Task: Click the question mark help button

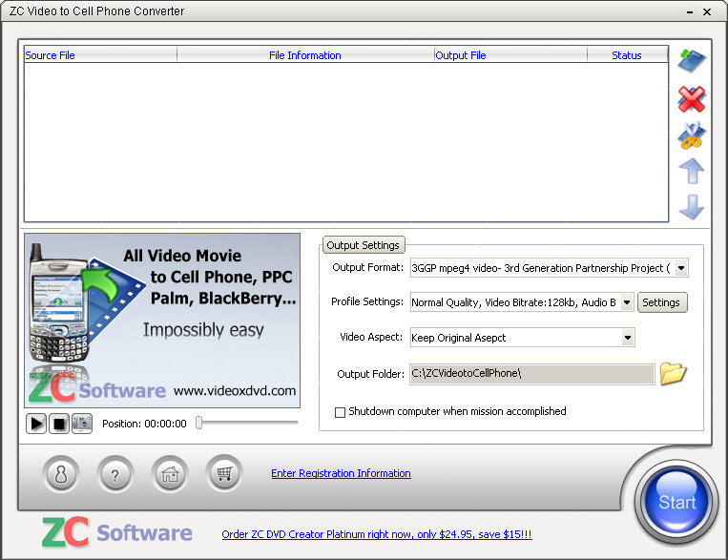Action: click(114, 474)
